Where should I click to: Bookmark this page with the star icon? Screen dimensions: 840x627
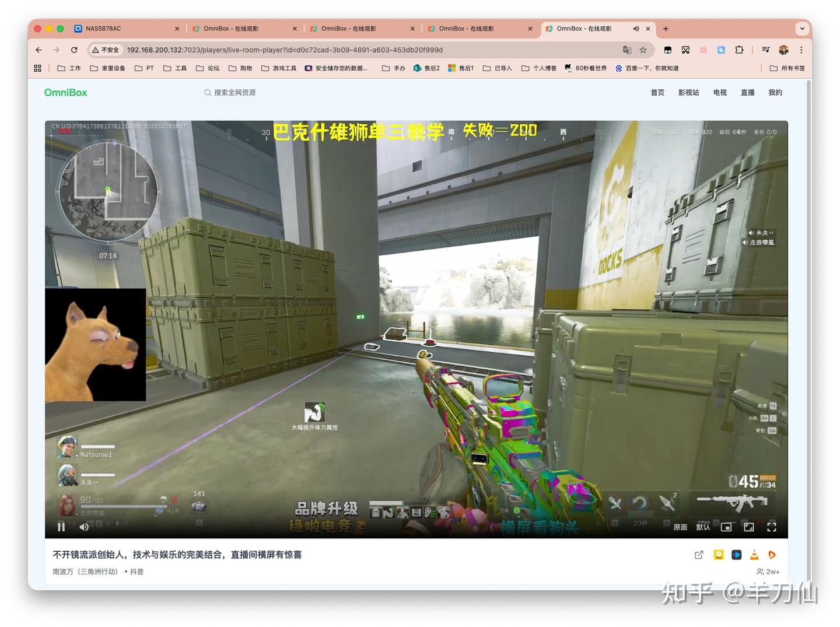pos(643,50)
